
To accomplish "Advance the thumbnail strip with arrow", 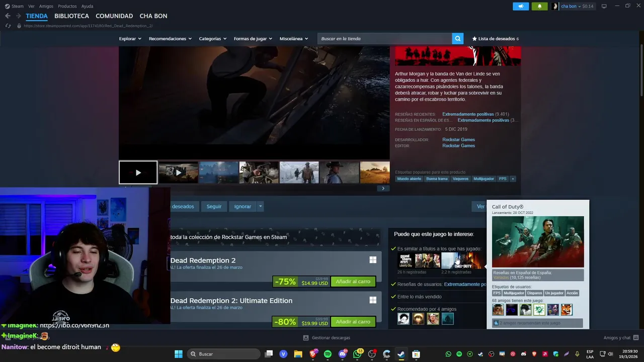I will (x=383, y=189).
